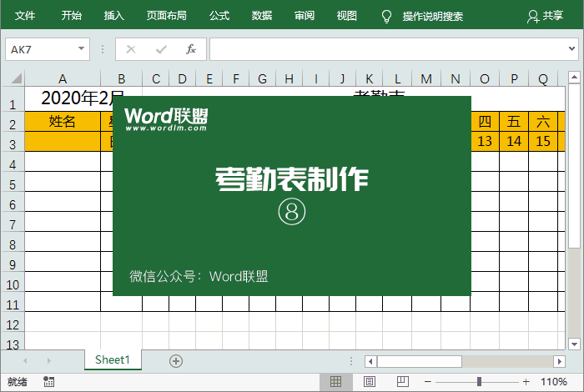
Task: Add a new sheet with plus icon
Action: tap(176, 361)
